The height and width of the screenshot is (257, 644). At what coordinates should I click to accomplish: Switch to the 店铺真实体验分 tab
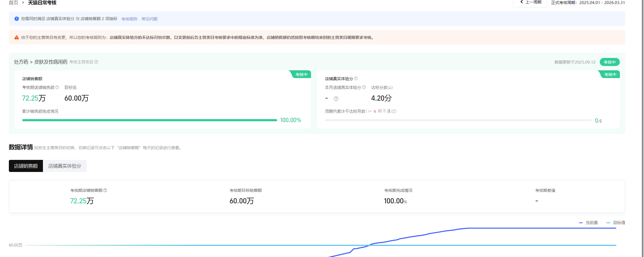coord(65,166)
